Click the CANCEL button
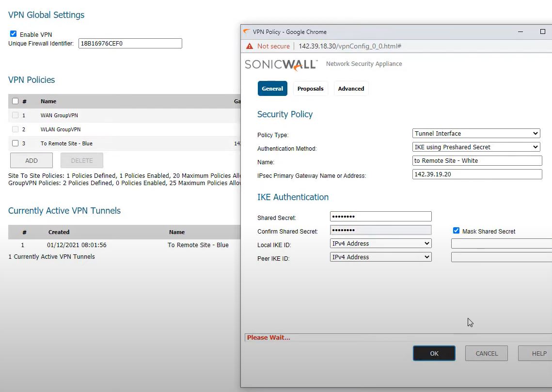Viewport: 552px width, 392px height. 487,353
